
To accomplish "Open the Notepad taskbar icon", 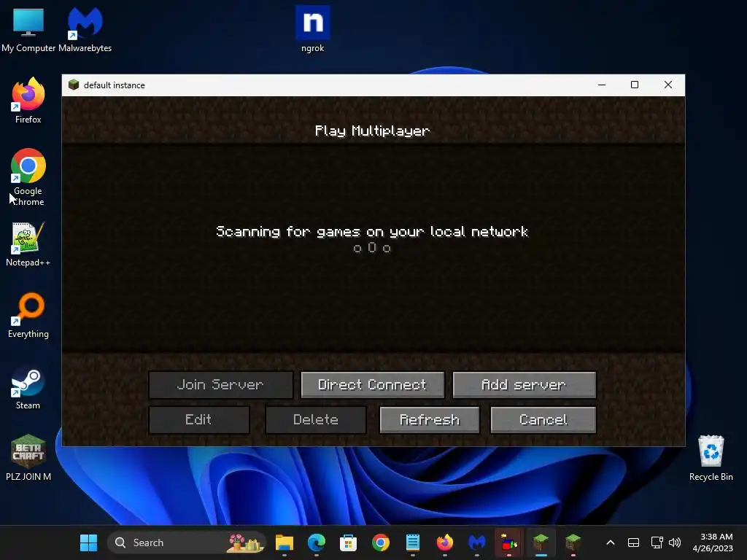I will pyautogui.click(x=413, y=542).
